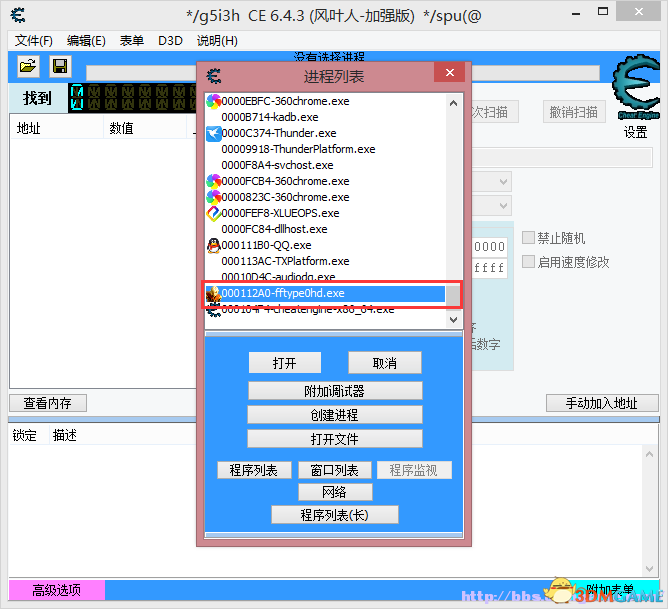Viewport: 668px width, 609px height.
Task: Click the 网络 button
Action: (335, 492)
